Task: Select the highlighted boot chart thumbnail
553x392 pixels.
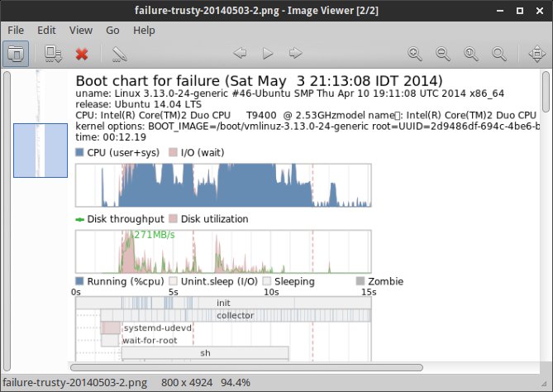Action: [x=40, y=151]
